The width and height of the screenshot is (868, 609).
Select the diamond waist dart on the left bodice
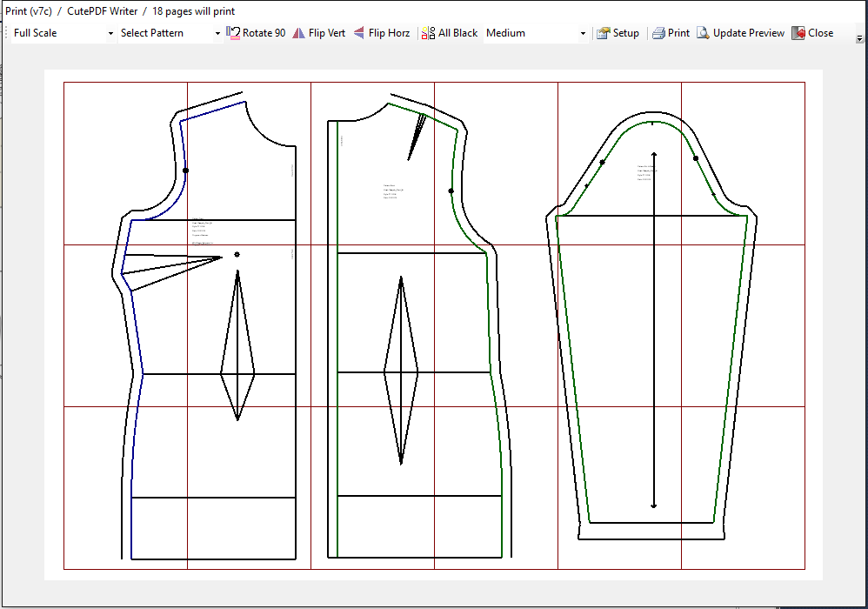[237, 348]
